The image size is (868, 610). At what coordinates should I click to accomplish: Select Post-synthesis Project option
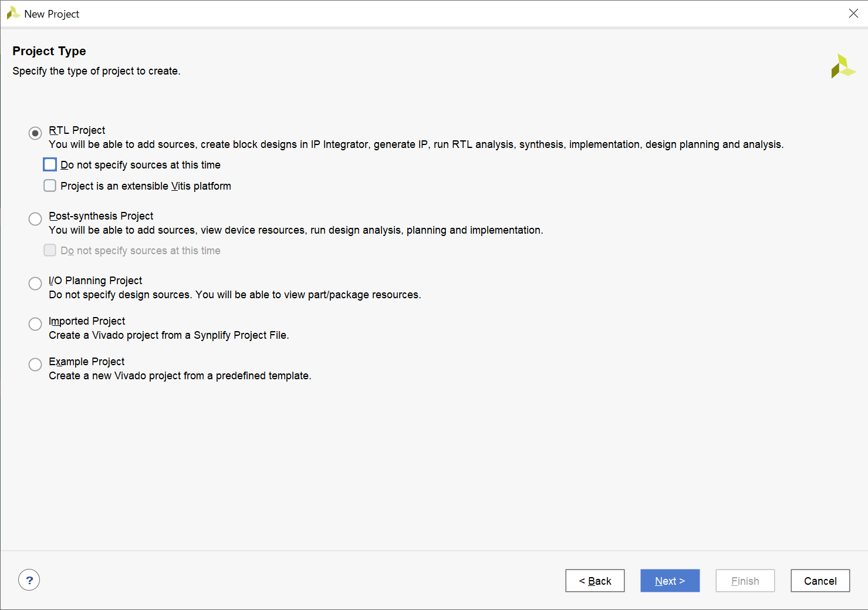tap(35, 219)
